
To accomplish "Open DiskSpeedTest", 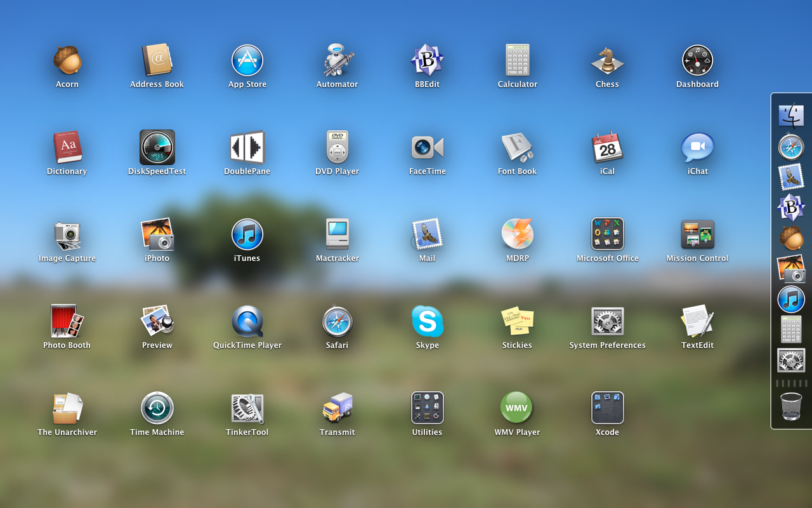I will pyautogui.click(x=157, y=147).
